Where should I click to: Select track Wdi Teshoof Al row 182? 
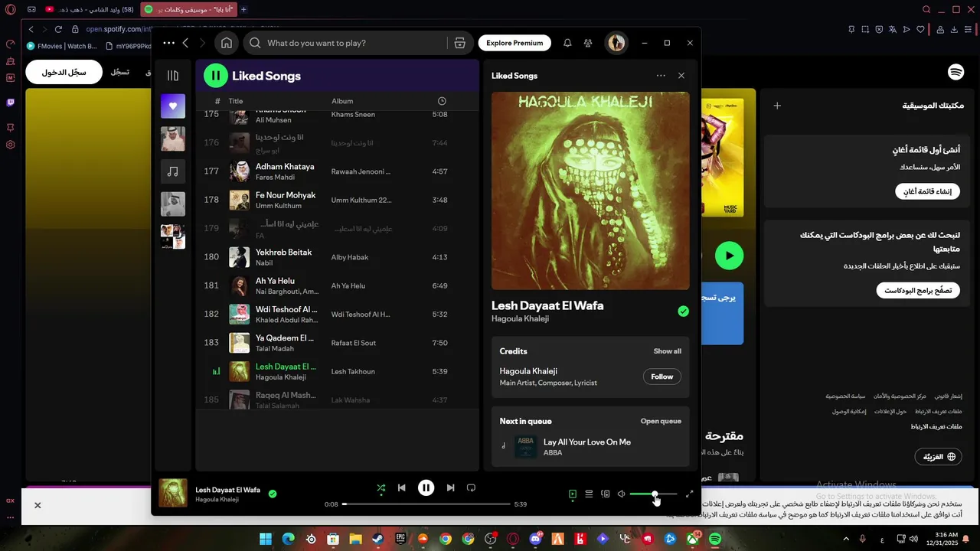point(337,314)
